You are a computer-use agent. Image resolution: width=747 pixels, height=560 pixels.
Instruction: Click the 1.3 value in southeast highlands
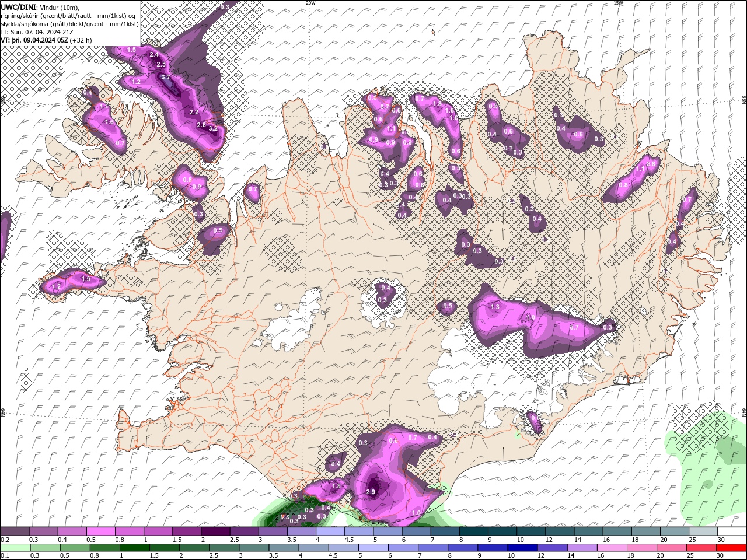(x=495, y=307)
